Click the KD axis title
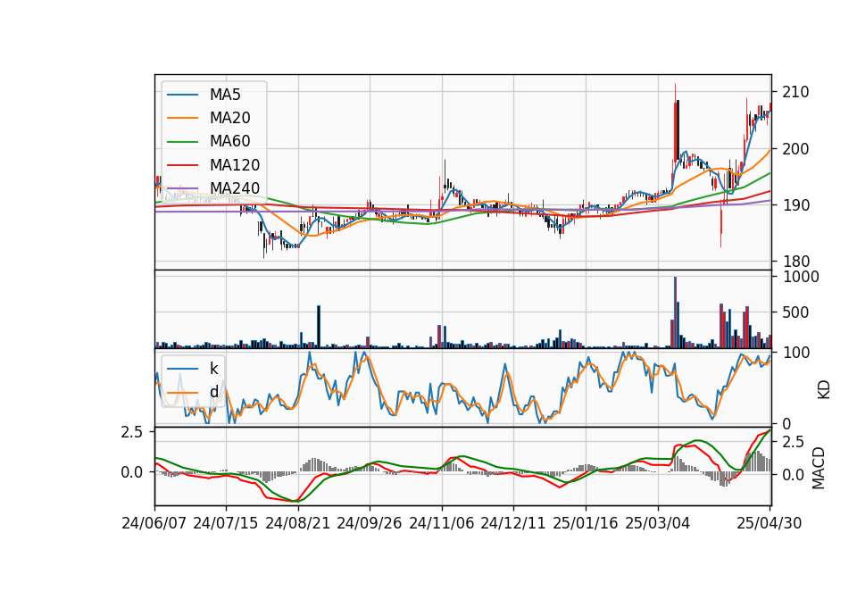The width and height of the screenshot is (857, 616). [x=824, y=390]
